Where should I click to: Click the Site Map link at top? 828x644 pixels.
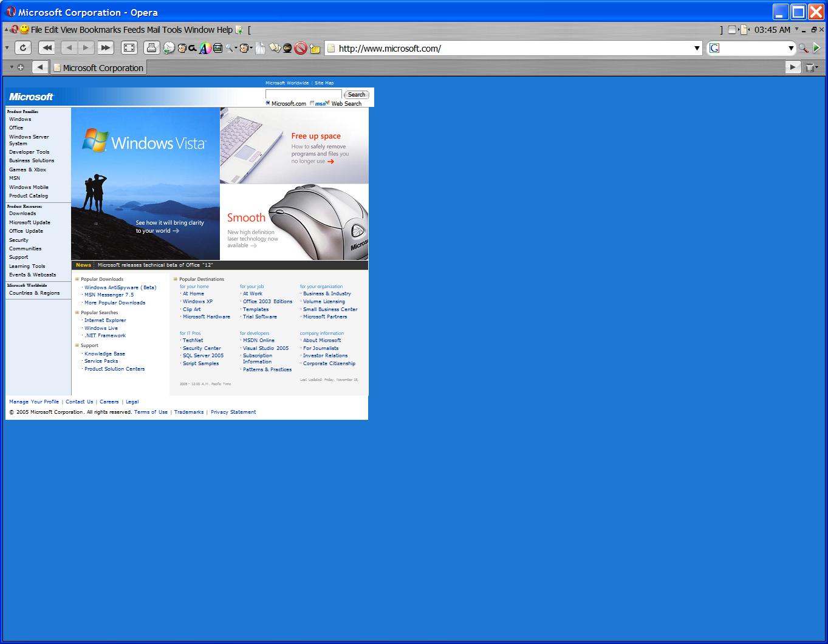coord(324,83)
